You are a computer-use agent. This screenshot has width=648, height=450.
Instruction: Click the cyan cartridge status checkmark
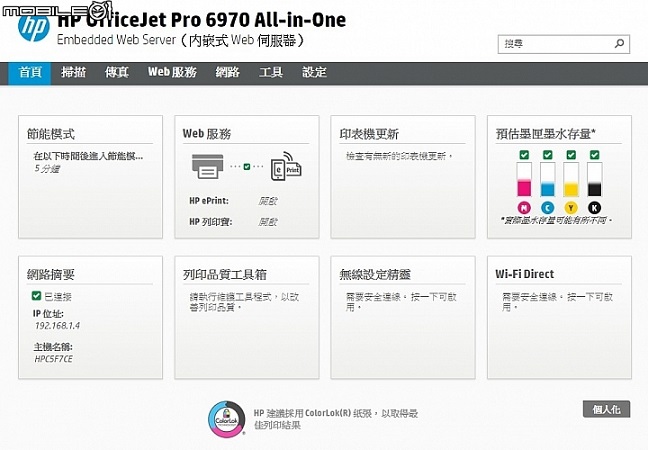click(x=548, y=155)
